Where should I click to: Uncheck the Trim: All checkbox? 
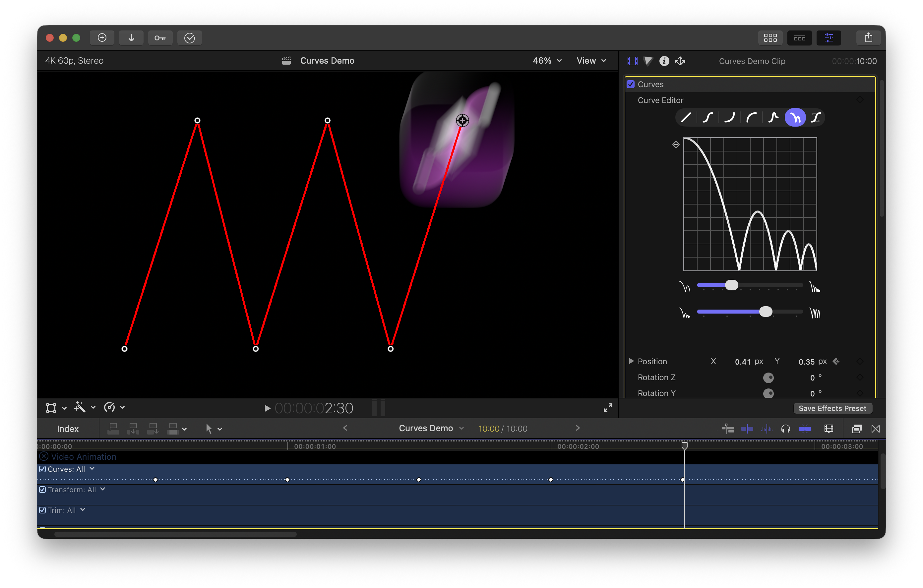click(x=42, y=510)
